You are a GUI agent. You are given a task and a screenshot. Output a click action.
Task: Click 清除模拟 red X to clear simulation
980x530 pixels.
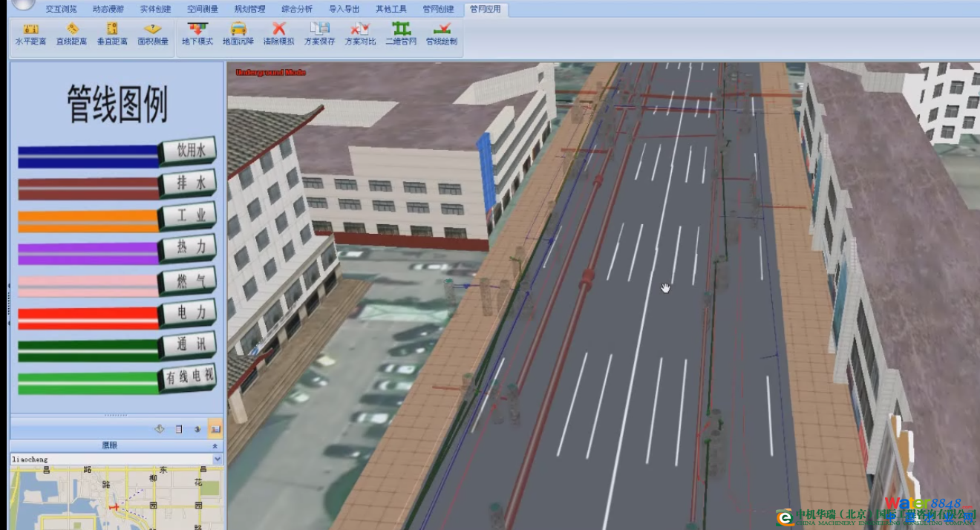(279, 35)
